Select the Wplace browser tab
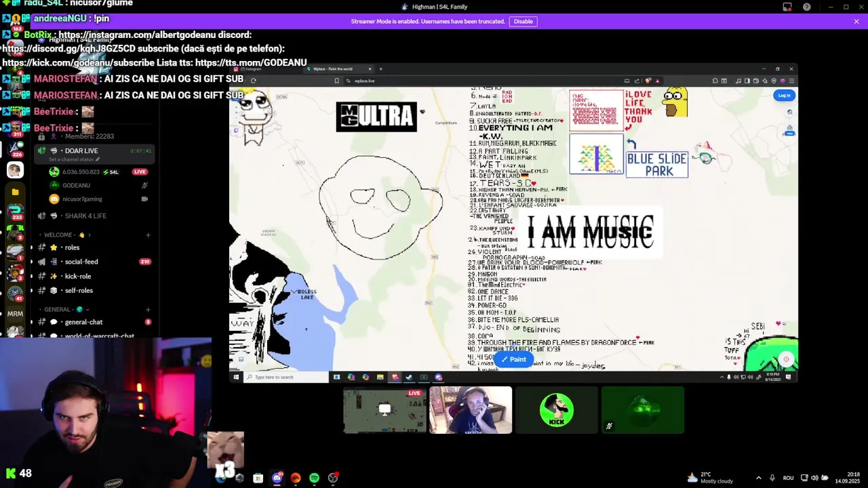868x488 pixels. 337,69
